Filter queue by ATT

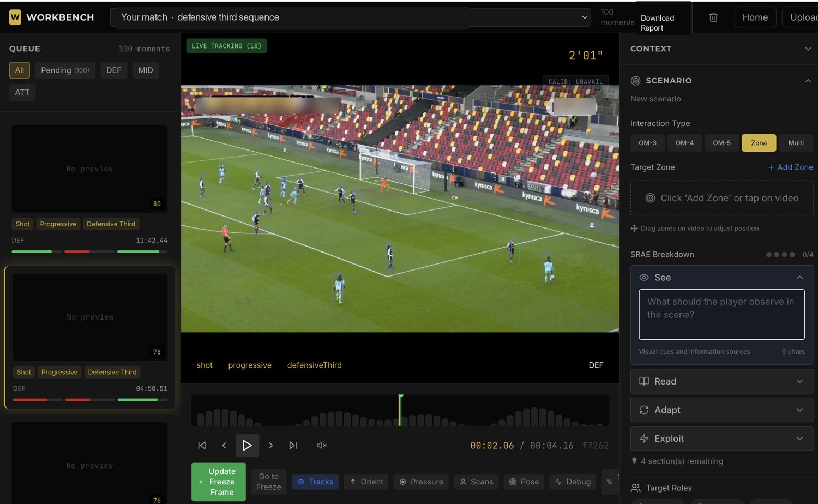22,92
